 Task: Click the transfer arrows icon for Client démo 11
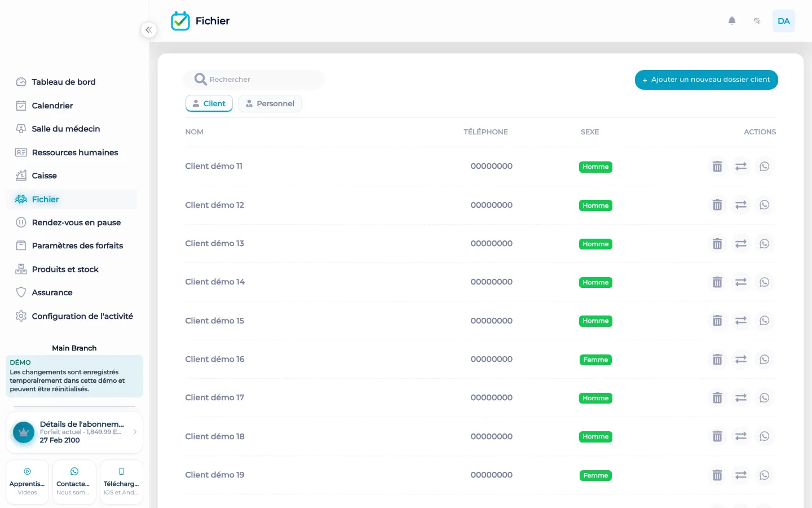coord(741,167)
